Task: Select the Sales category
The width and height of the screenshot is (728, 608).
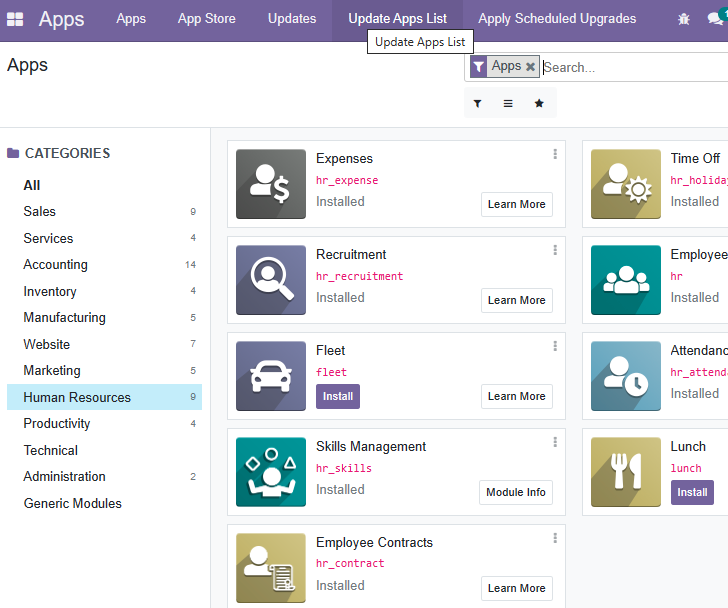Action: [104, 212]
